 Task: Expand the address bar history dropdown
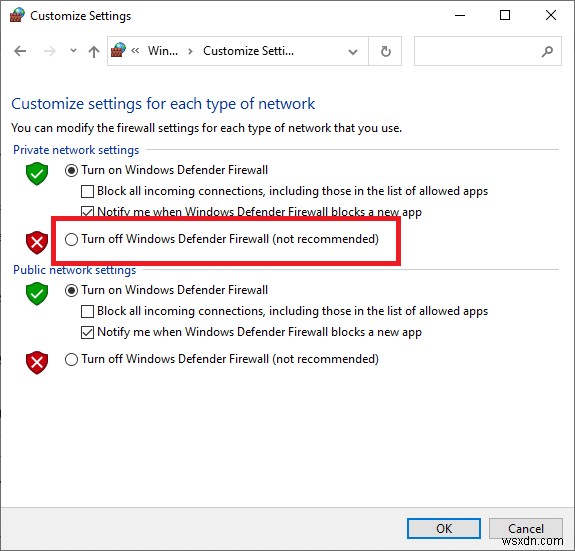(353, 52)
